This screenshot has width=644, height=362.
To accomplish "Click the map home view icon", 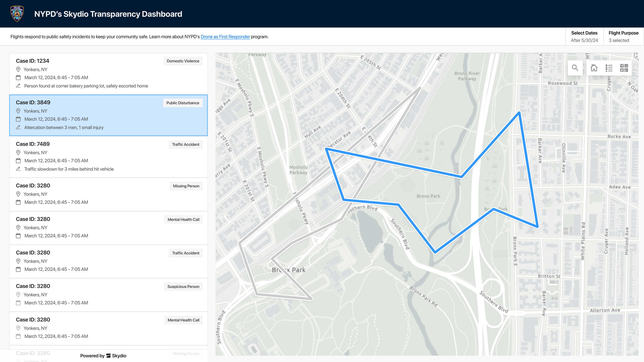I will click(594, 68).
